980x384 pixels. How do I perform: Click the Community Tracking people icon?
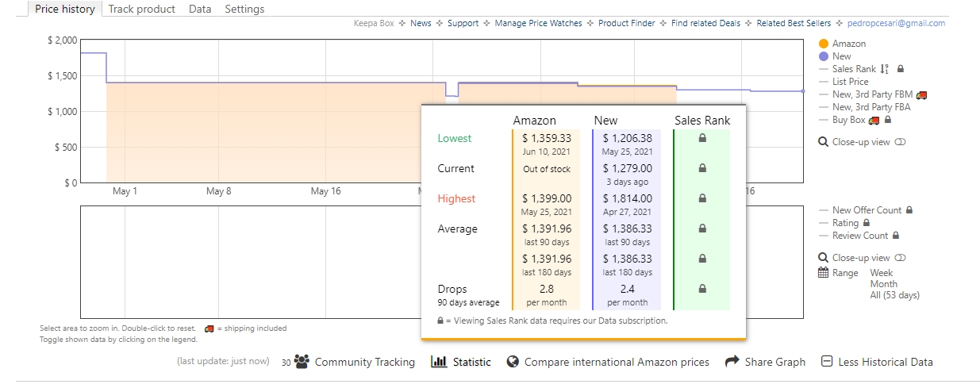[x=302, y=362]
